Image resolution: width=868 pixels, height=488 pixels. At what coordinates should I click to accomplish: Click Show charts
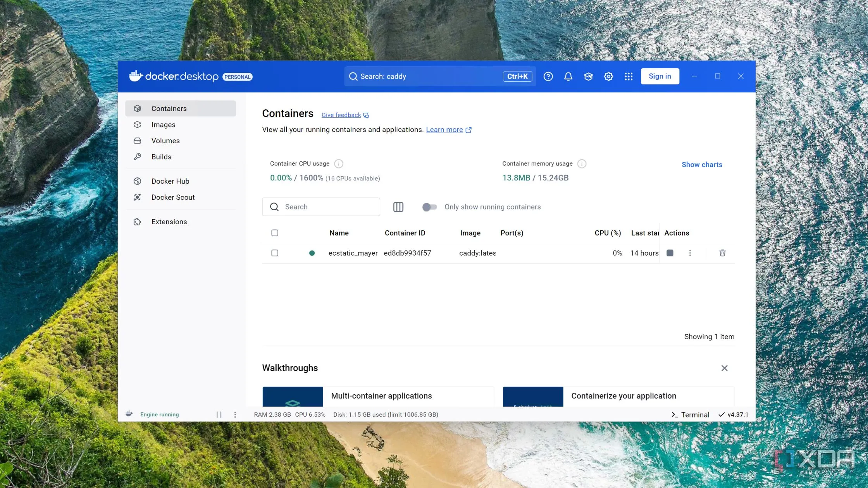click(702, 165)
